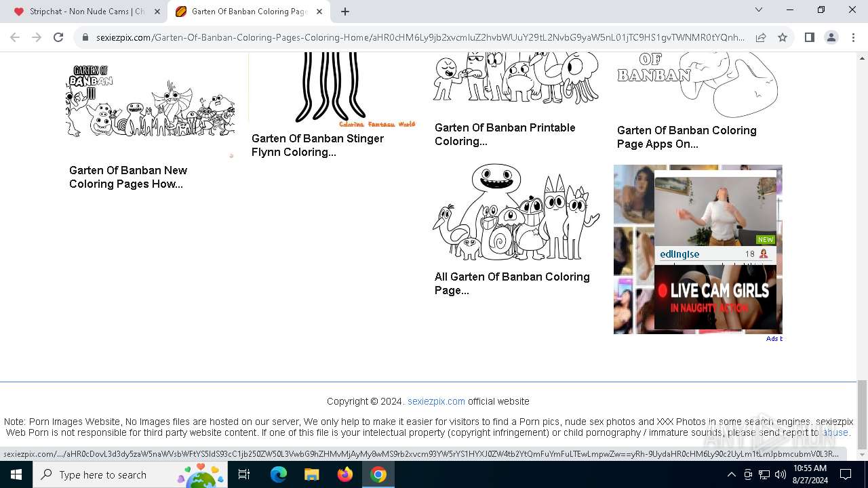Open Garten Of Banban Printable Coloring link

[x=505, y=134]
